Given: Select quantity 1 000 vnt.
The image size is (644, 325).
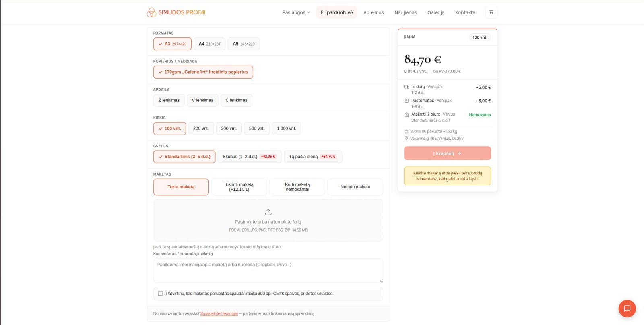Looking at the screenshot, I should pos(286,128).
